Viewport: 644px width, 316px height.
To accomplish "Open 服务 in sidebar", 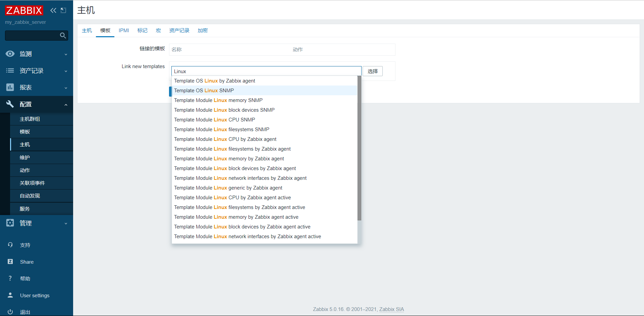I will (42, 209).
